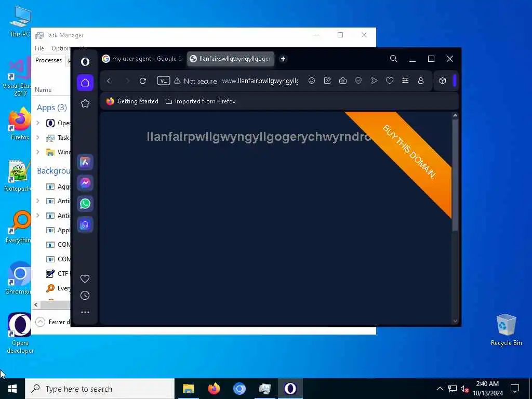532x399 pixels.
Task: Open the Extensions cube icon
Action: point(443,81)
